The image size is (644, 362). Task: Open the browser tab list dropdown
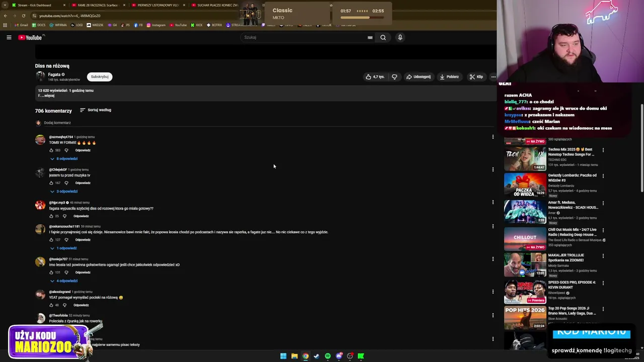pyautogui.click(x=5, y=5)
